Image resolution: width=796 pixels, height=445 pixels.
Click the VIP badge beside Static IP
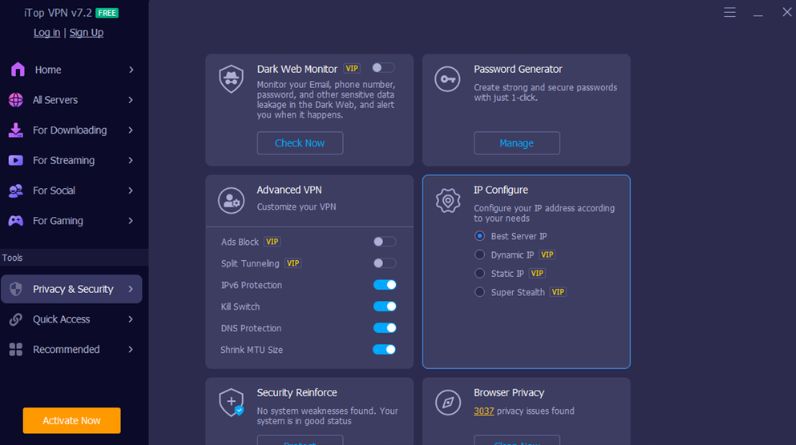click(537, 273)
